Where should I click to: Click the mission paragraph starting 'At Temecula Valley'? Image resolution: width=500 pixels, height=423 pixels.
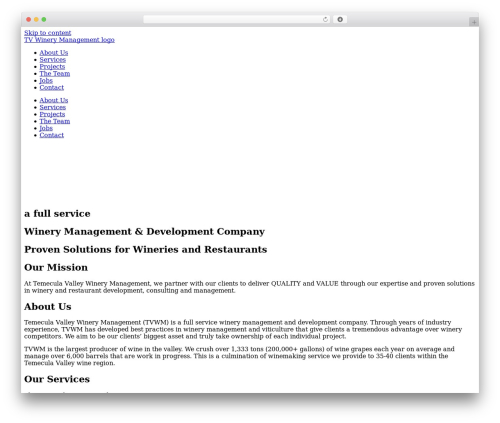point(249,287)
